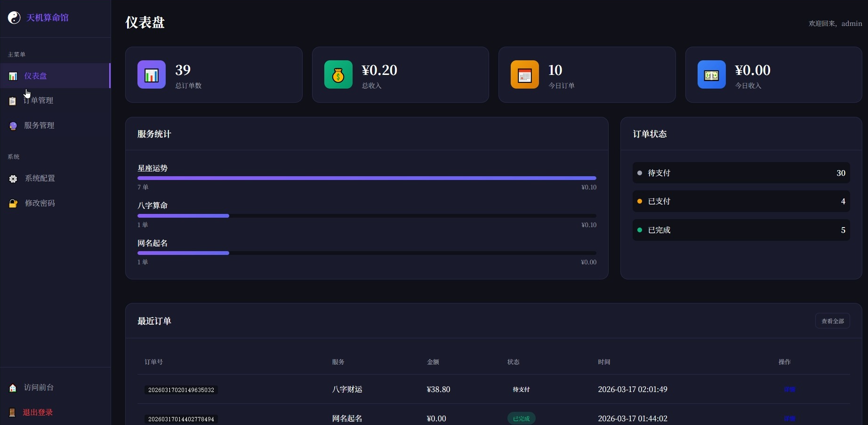Viewport: 868px width, 425px height.
Task: Click the 八字算命 progress bar
Action: point(367,216)
